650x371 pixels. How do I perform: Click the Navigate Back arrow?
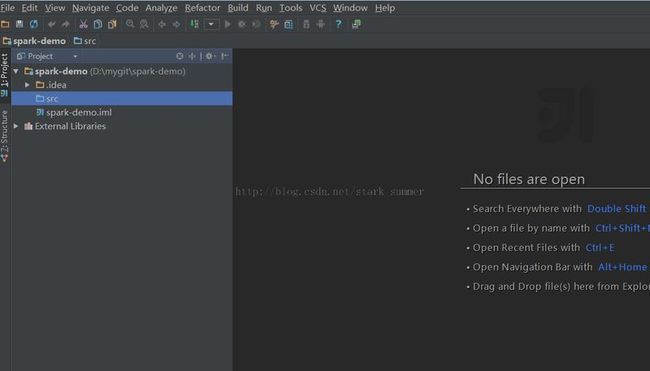pyautogui.click(x=162, y=24)
